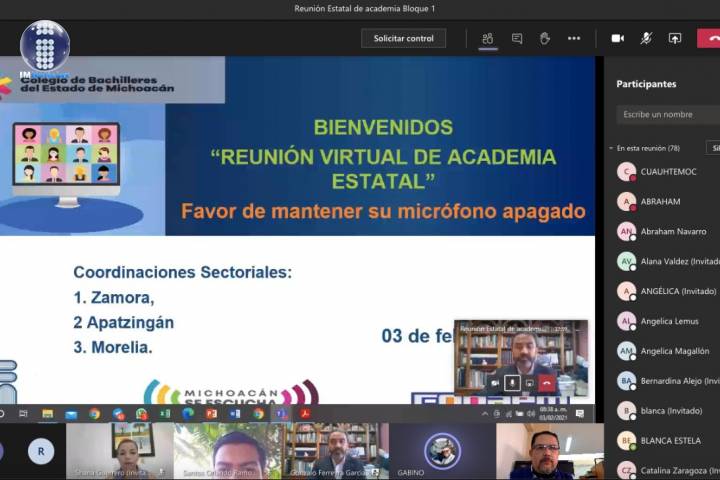Image resolution: width=720 pixels, height=480 pixels.
Task: Toggle microphone in the small presenter window
Action: [512, 383]
